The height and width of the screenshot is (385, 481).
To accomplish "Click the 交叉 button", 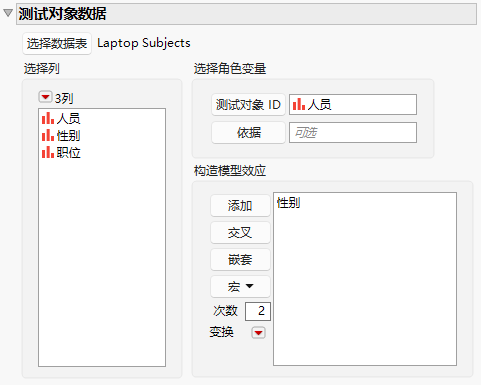I will pos(240,233).
